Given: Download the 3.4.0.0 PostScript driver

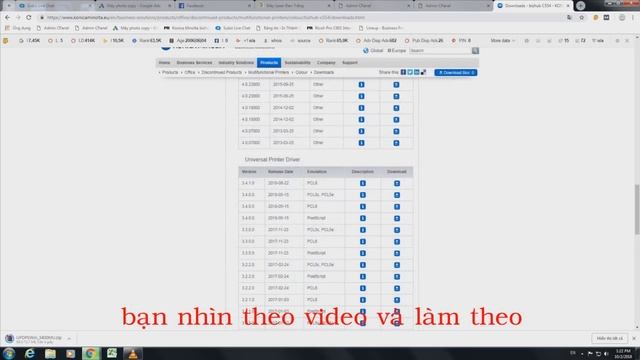Looking at the screenshot, I should (397, 218).
